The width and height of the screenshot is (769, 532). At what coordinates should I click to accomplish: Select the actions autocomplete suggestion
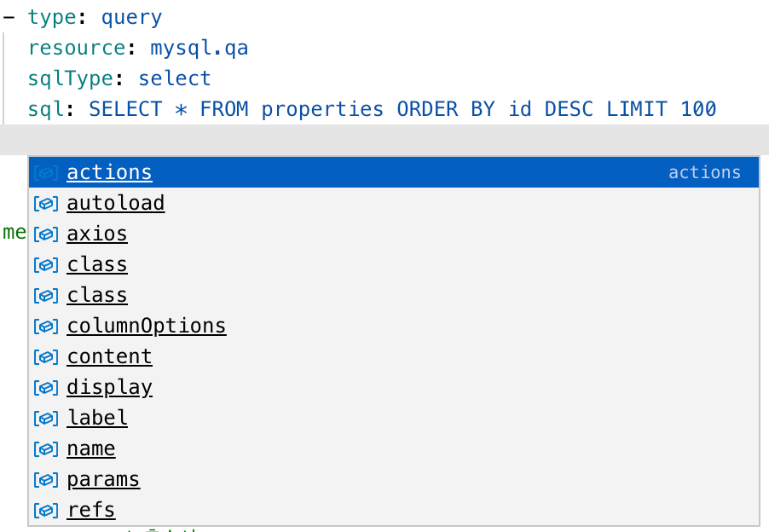(394, 172)
